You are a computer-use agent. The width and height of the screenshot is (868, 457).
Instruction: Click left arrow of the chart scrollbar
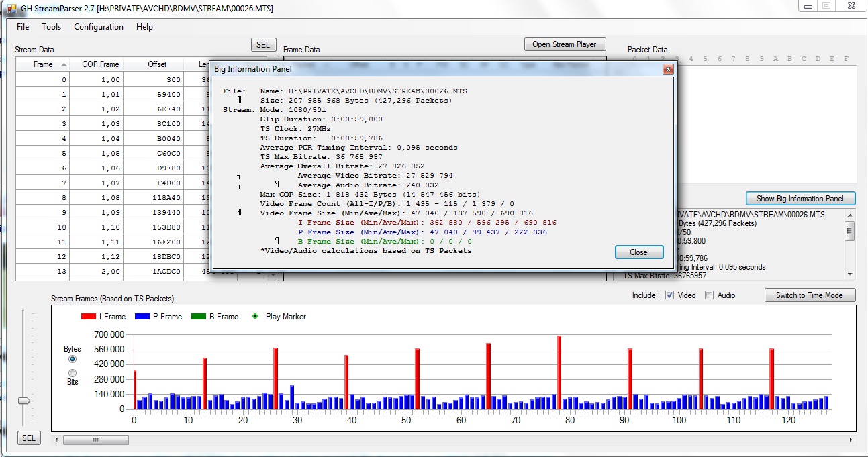(x=57, y=440)
